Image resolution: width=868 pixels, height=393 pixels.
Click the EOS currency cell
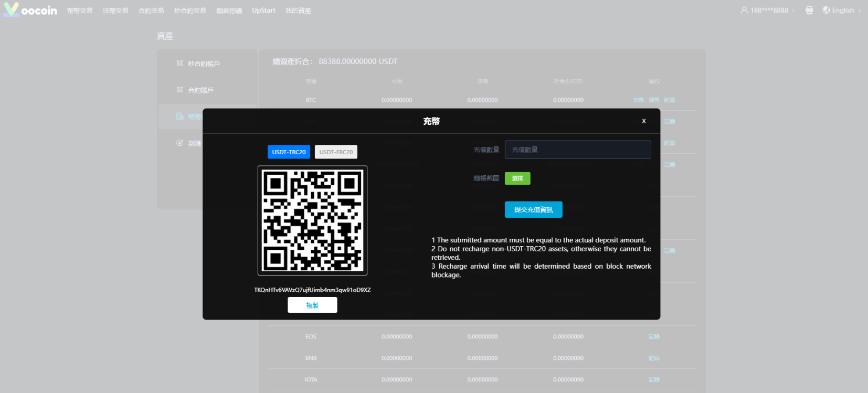pyautogui.click(x=311, y=337)
